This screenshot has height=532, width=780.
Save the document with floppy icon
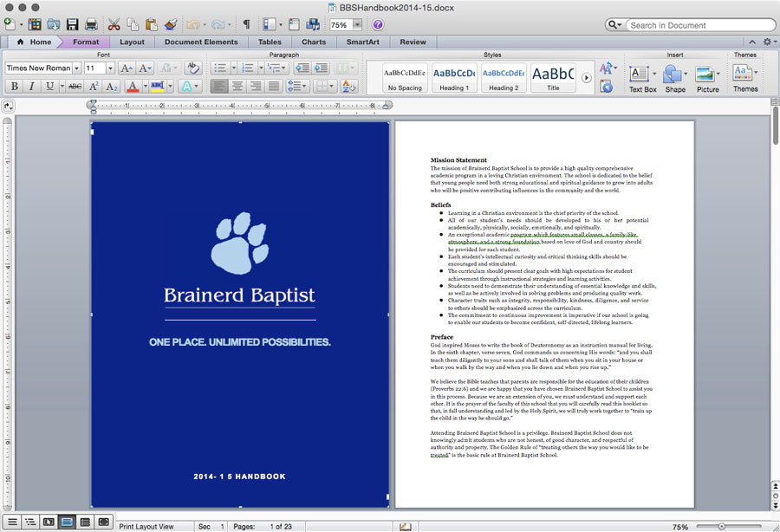pos(73,24)
